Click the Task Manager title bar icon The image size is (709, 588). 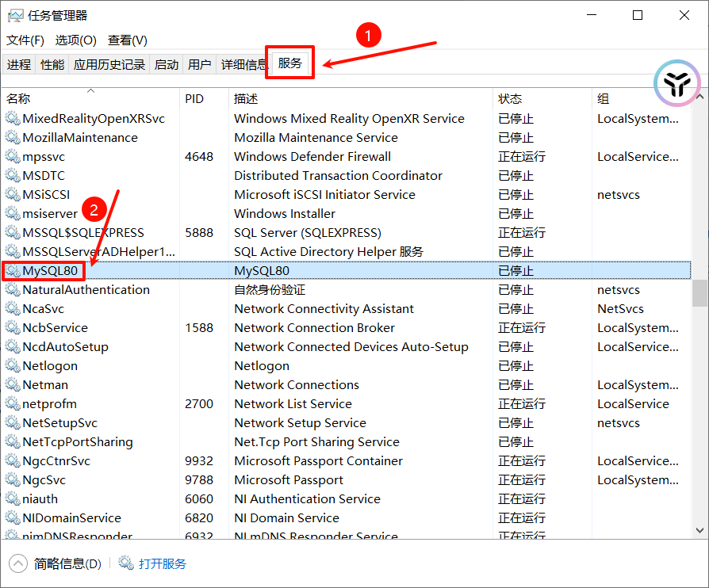coord(15,16)
